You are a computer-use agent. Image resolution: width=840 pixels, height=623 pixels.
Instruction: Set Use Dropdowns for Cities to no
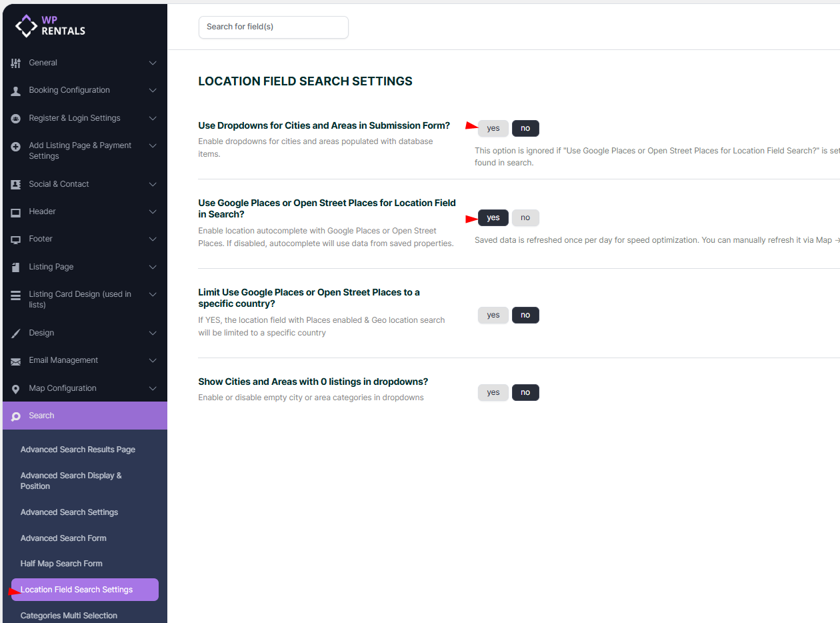(x=525, y=128)
